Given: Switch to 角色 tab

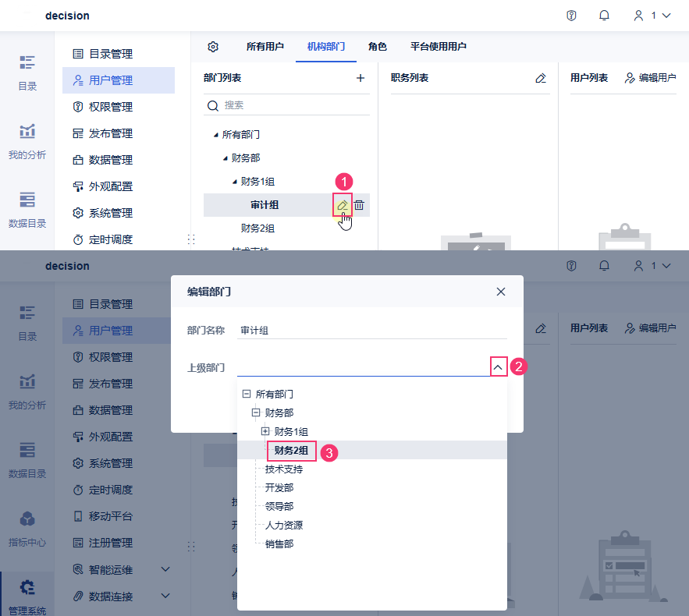Looking at the screenshot, I should 378,47.
